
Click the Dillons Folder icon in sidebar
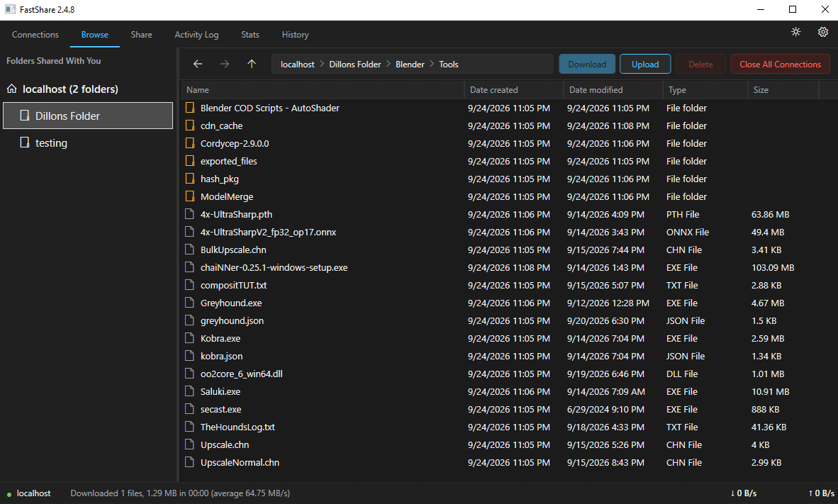coord(25,116)
